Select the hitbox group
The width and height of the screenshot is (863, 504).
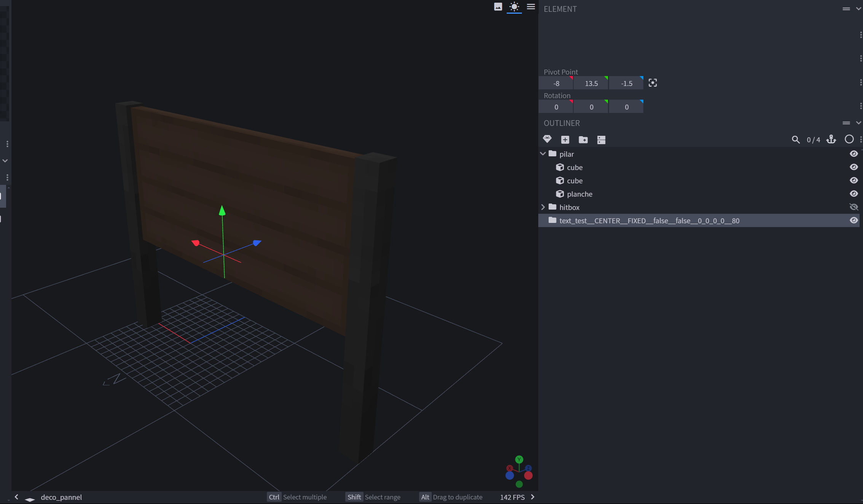tap(699, 207)
